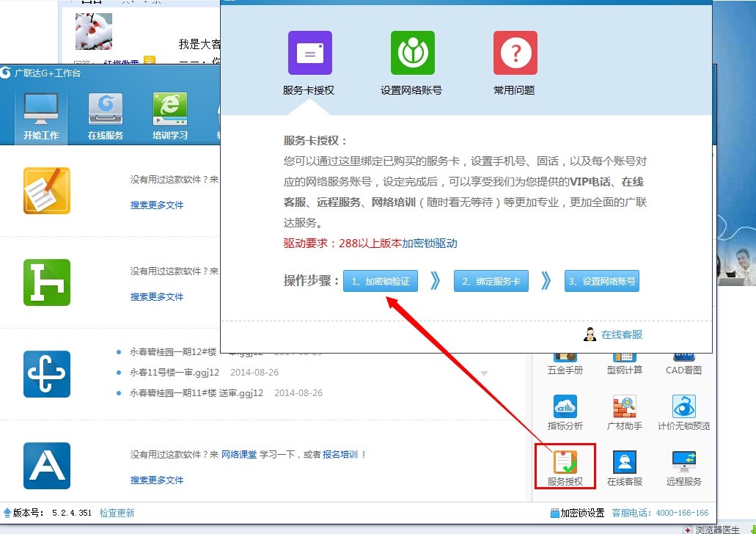Open the 加密锁驱动 download link
This screenshot has width=756, height=534.
tap(430, 243)
